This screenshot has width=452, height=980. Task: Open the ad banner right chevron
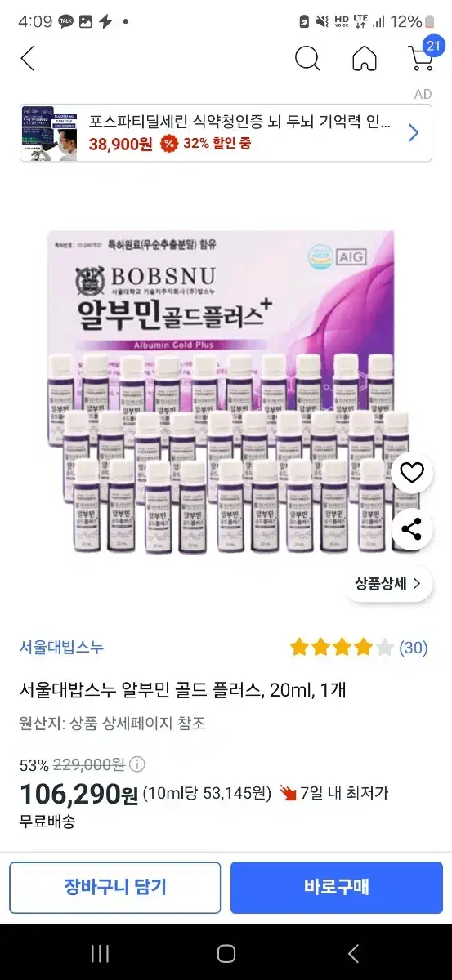(x=413, y=133)
